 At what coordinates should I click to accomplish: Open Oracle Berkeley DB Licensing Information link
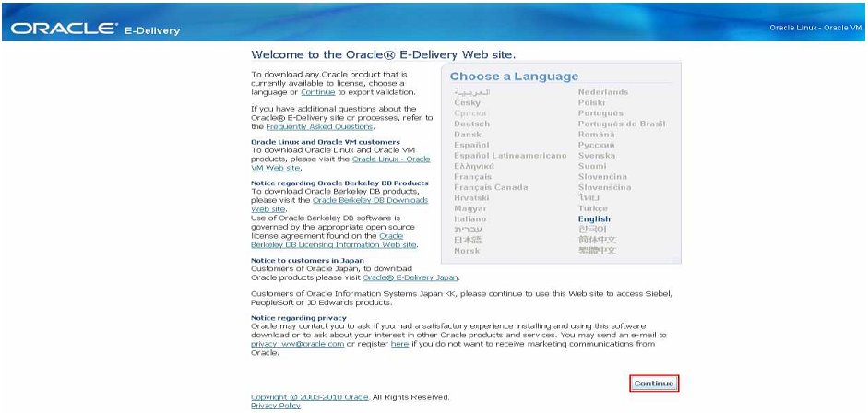[334, 241]
